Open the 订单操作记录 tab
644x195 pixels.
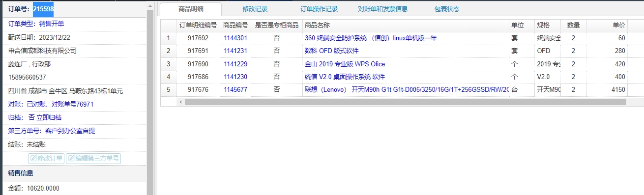coord(319,9)
